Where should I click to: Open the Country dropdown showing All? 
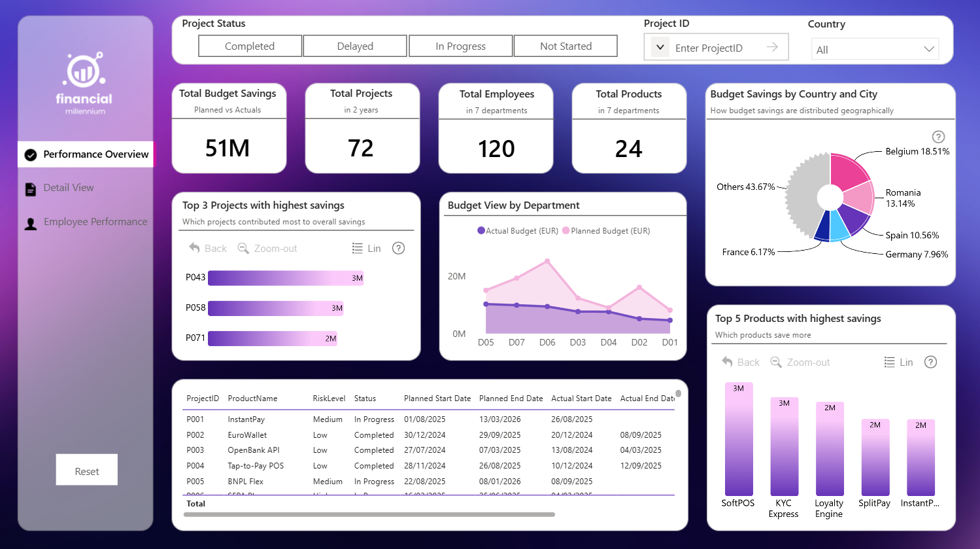[x=875, y=49]
